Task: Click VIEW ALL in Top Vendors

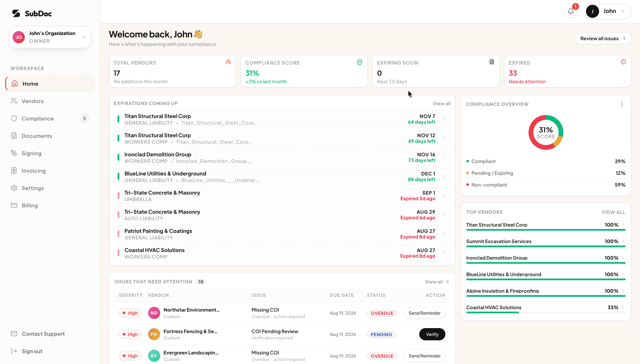Action: point(613,212)
